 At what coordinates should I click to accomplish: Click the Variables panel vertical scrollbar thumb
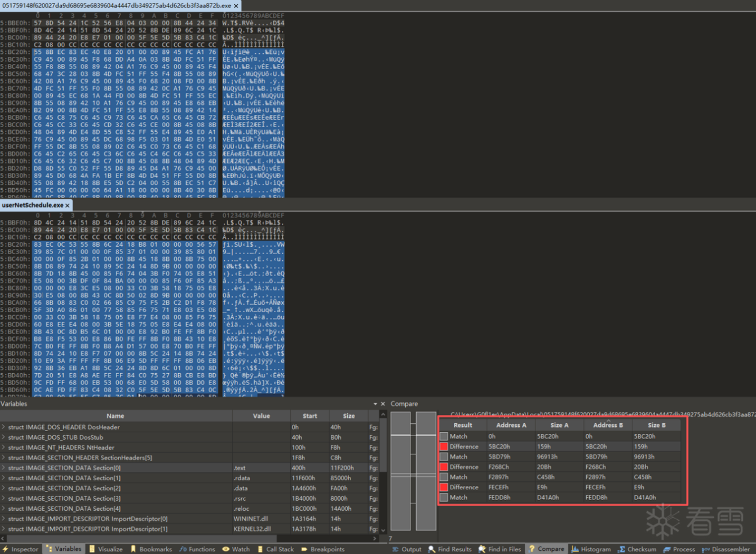[x=383, y=445]
